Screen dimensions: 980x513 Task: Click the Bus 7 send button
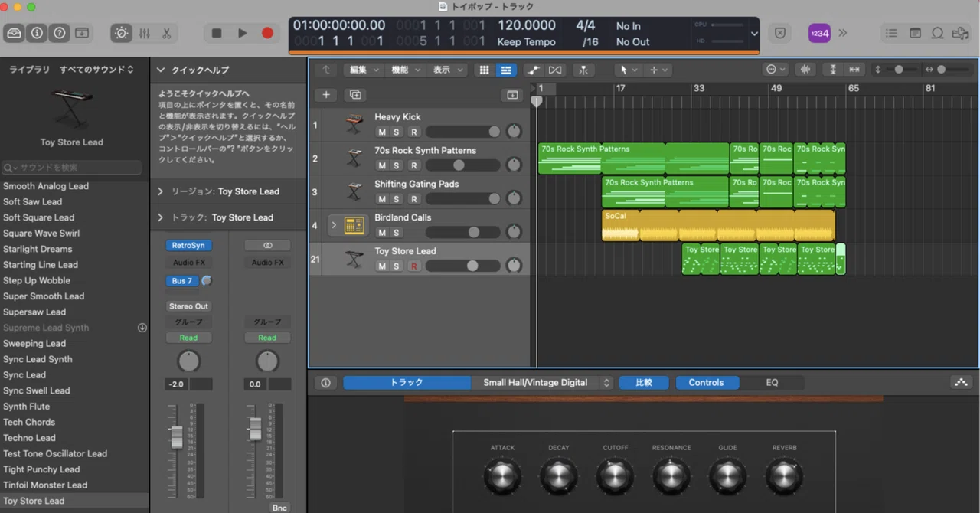pos(182,281)
